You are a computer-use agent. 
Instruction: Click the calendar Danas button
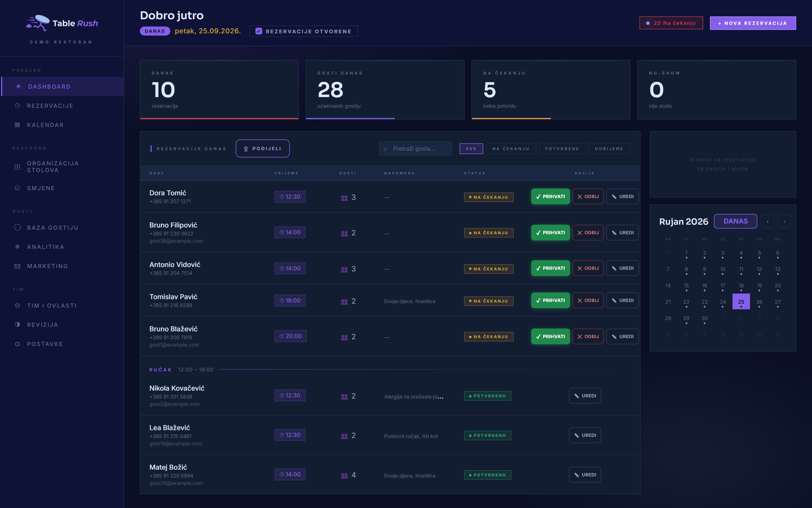point(736,221)
